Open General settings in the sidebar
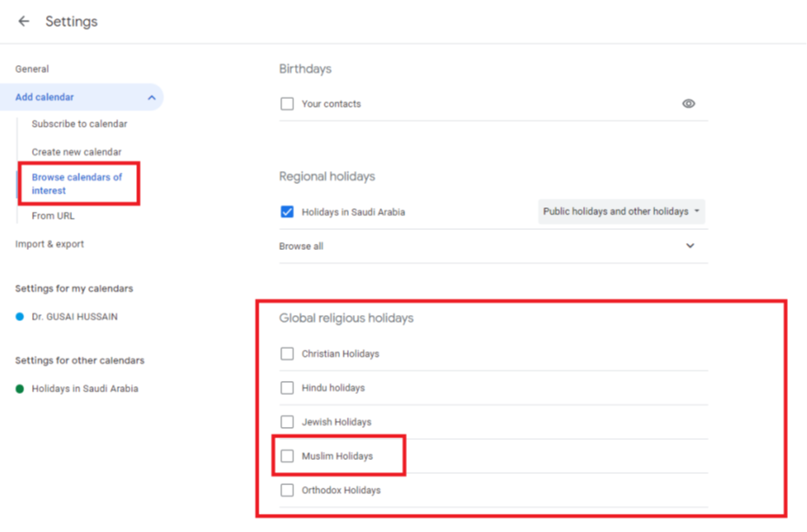Viewport: 807px width, 532px height. (32, 69)
